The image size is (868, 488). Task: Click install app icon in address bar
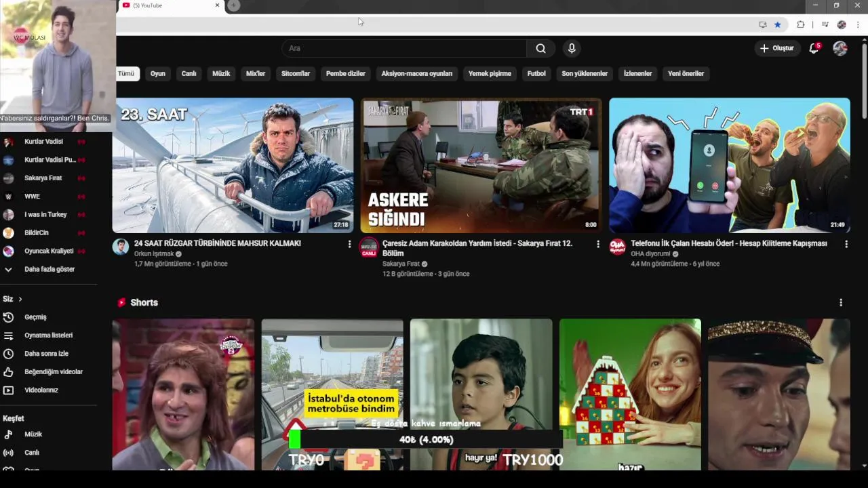[x=763, y=24]
